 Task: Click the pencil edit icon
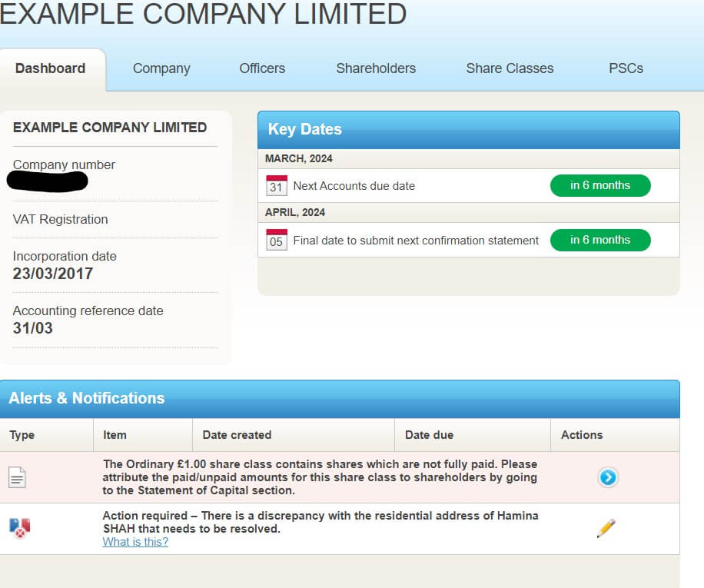tap(606, 528)
